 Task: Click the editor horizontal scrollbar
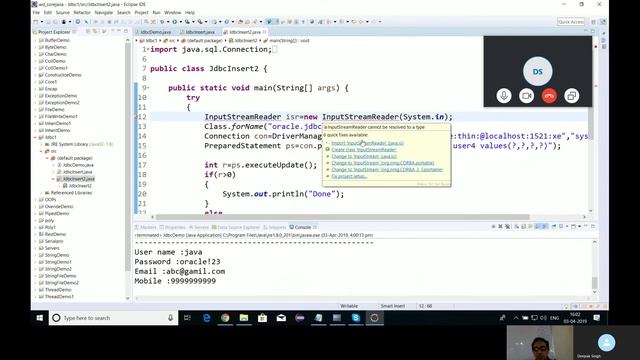(x=343, y=217)
